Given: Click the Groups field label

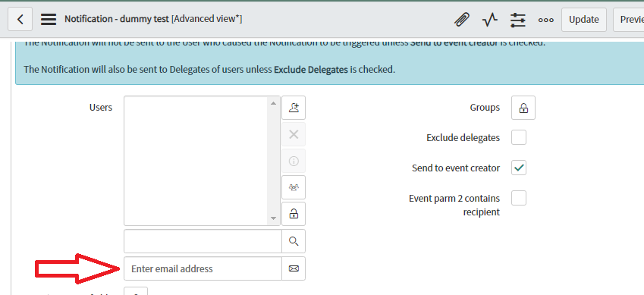Looking at the screenshot, I should [x=485, y=107].
